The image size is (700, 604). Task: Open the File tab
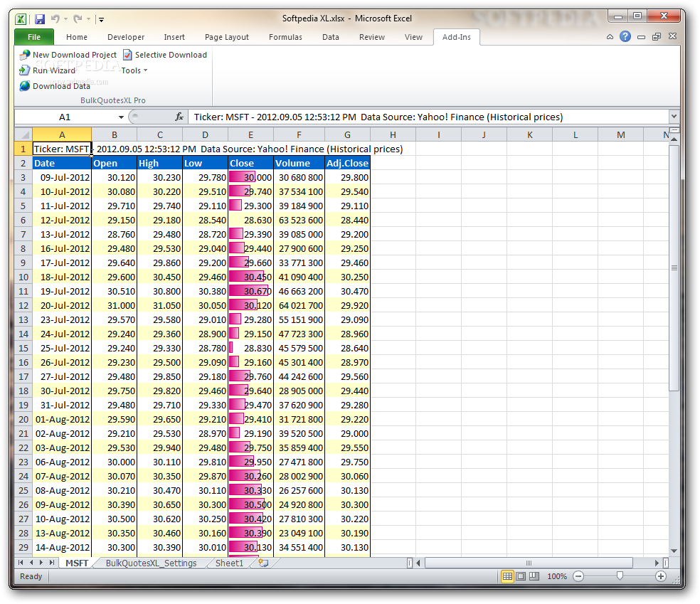[x=34, y=37]
